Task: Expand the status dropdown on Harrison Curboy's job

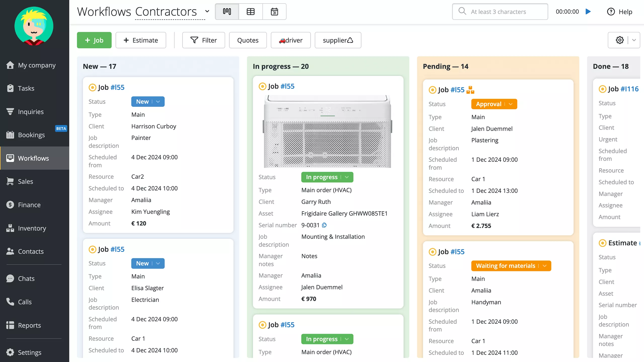Action: pyautogui.click(x=158, y=101)
